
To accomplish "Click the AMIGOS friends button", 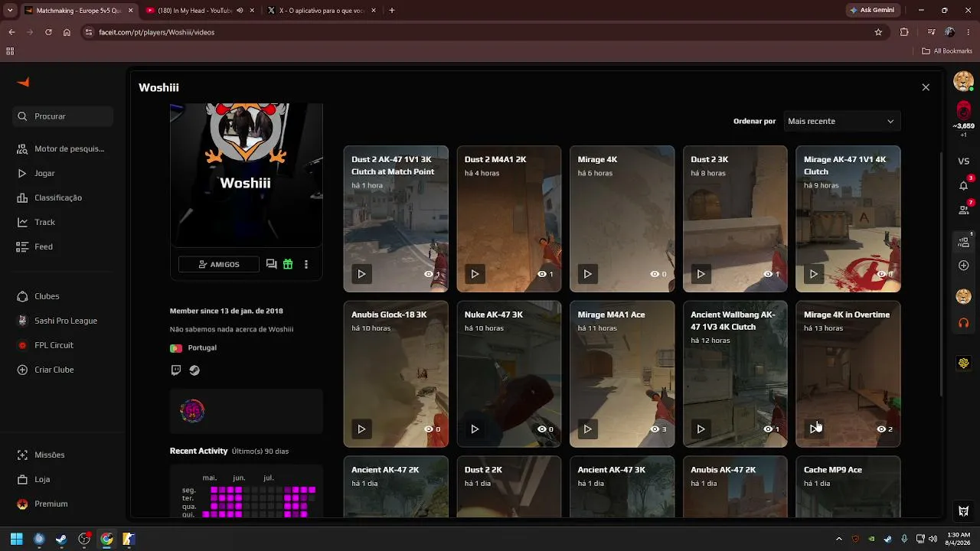I will (218, 264).
